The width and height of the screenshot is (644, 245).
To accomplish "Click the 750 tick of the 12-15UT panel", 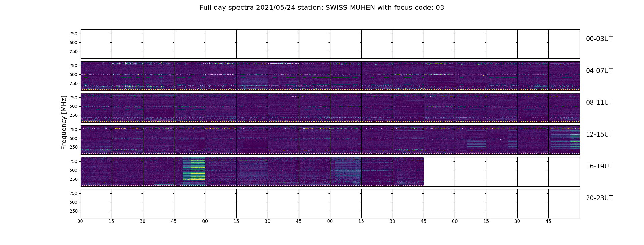I will click(x=74, y=130).
